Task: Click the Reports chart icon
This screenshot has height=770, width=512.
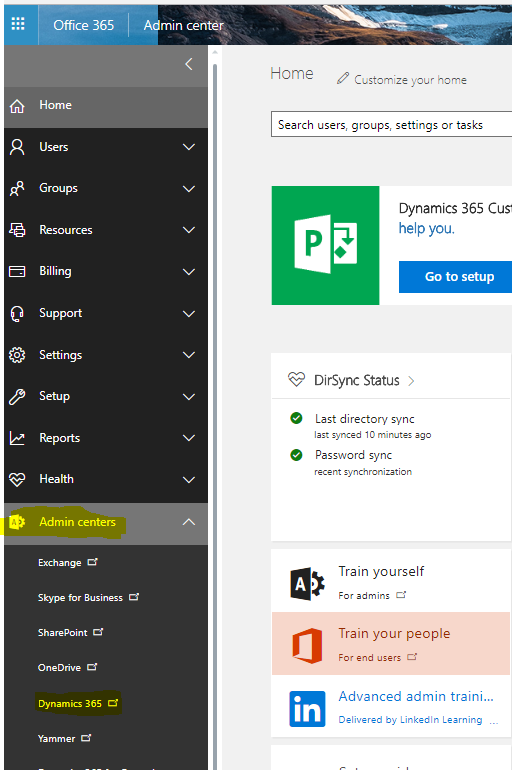Action: tap(17, 438)
